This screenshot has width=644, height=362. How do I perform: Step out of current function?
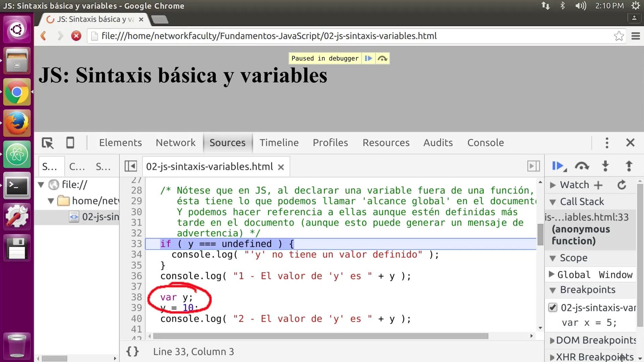[x=629, y=166]
